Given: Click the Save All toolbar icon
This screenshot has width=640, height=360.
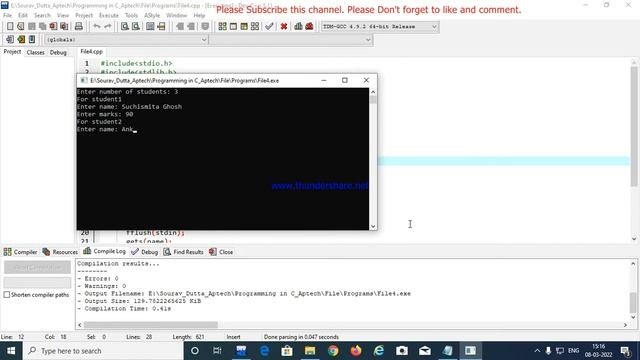Looking at the screenshot, I should (x=42, y=27).
